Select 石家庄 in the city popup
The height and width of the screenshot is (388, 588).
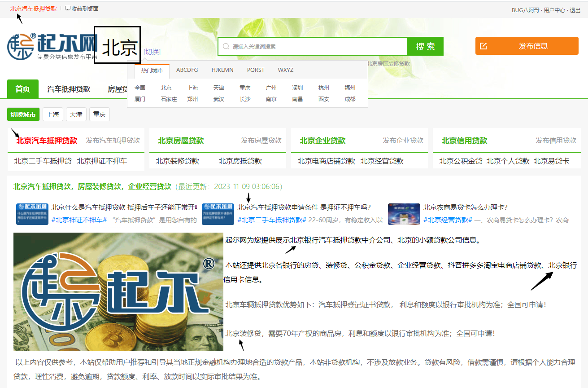tap(169, 99)
